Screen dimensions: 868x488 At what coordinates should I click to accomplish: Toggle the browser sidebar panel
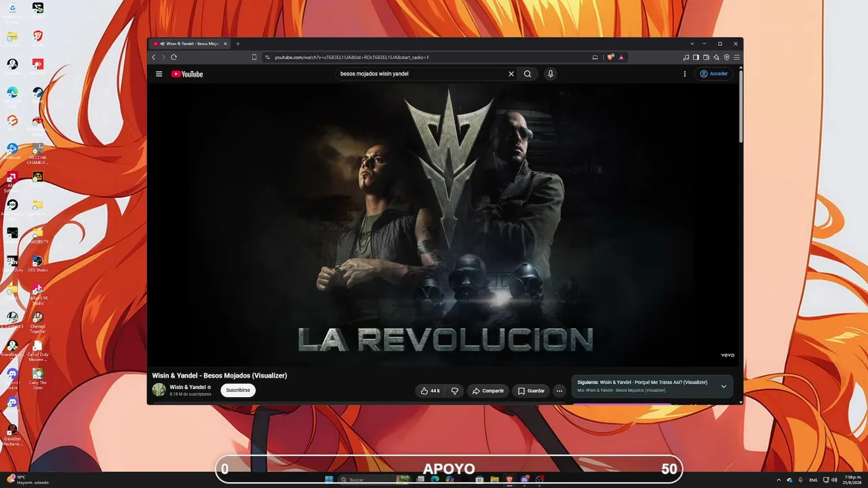pyautogui.click(x=696, y=57)
